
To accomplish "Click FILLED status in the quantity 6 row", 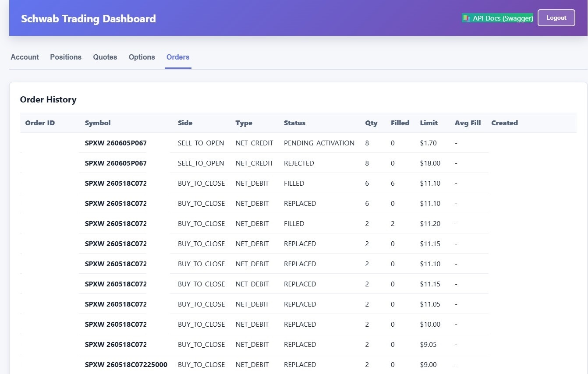I will [x=294, y=183].
